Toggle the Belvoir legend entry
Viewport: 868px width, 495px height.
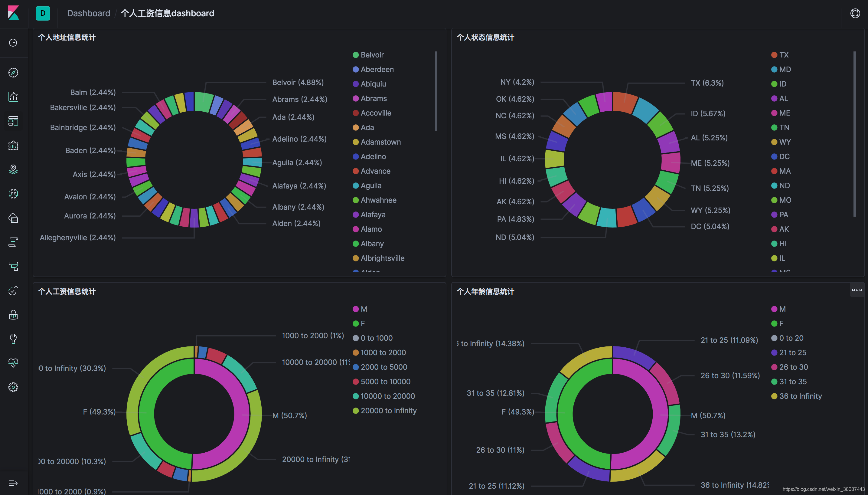click(x=372, y=55)
